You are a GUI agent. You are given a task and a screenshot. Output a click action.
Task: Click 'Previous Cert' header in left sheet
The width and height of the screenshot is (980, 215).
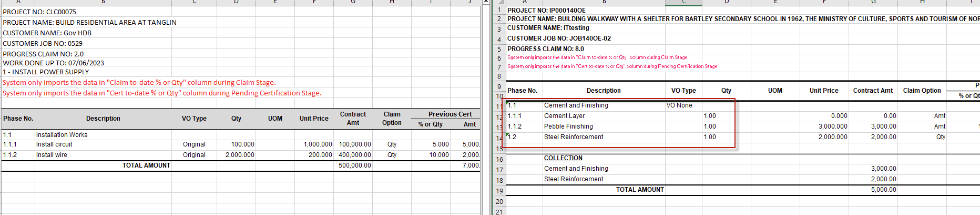[x=450, y=114]
